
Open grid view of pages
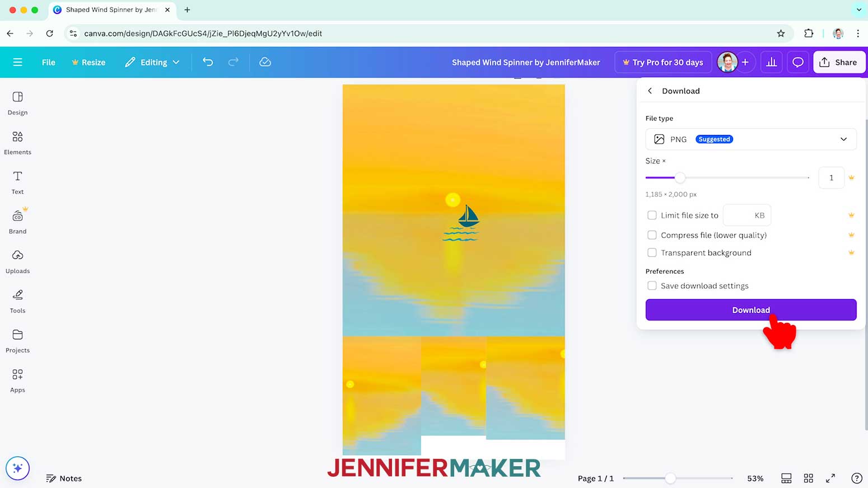(x=808, y=478)
